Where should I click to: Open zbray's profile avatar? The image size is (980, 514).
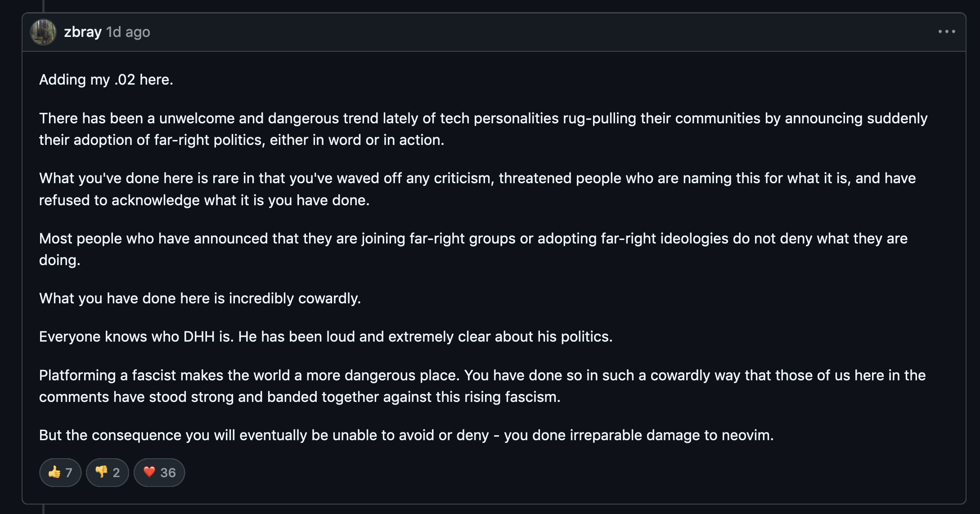pyautogui.click(x=43, y=32)
